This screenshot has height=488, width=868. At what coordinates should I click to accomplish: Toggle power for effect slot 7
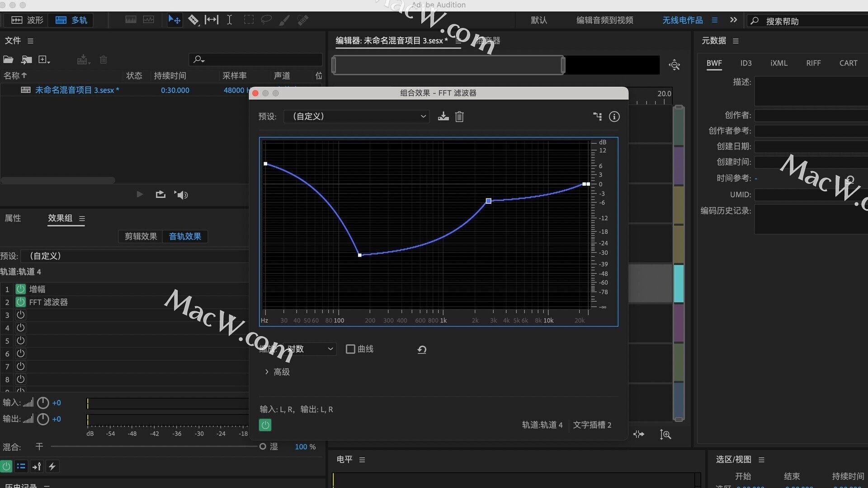(20, 366)
